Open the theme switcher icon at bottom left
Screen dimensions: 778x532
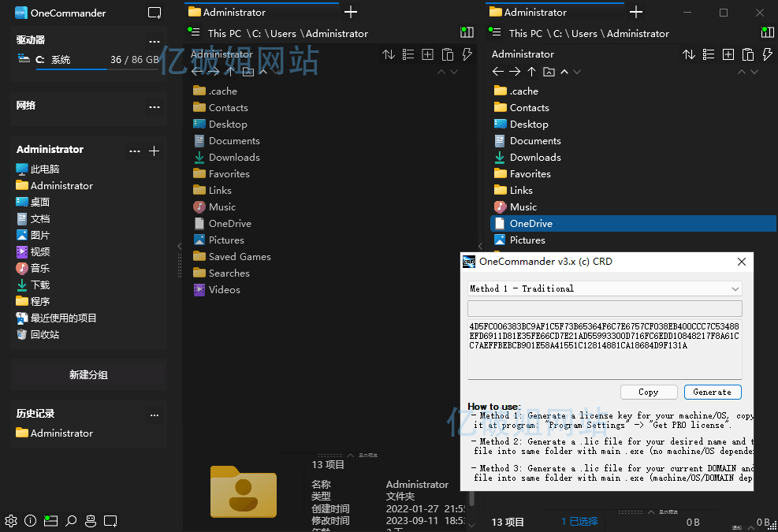pos(50,521)
